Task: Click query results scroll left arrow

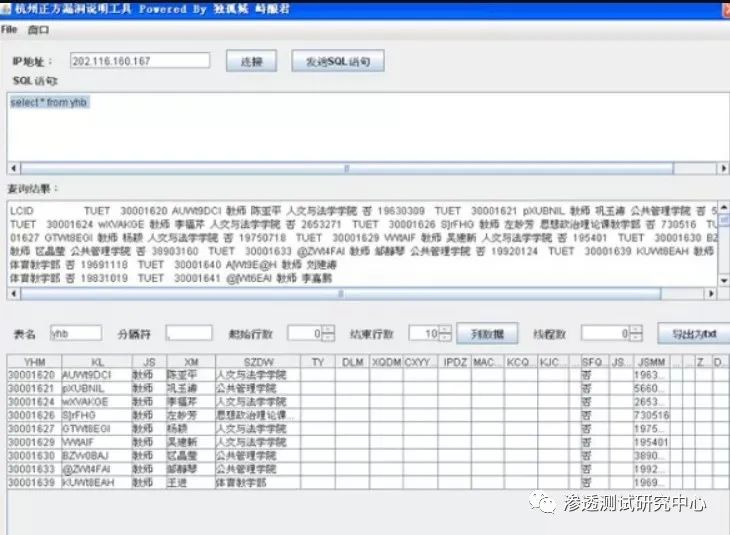Action: 14,293
